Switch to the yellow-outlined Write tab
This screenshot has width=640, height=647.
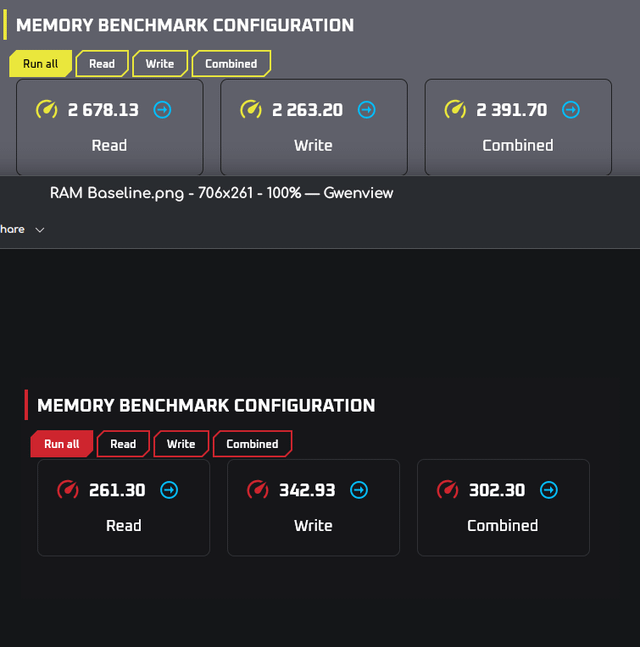click(160, 64)
